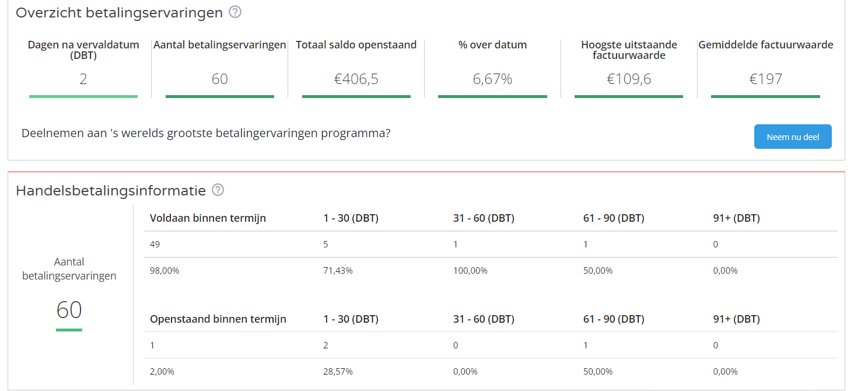Click the 100,00% percentage cell
Viewport: 868px width, 391px height.
point(470,271)
